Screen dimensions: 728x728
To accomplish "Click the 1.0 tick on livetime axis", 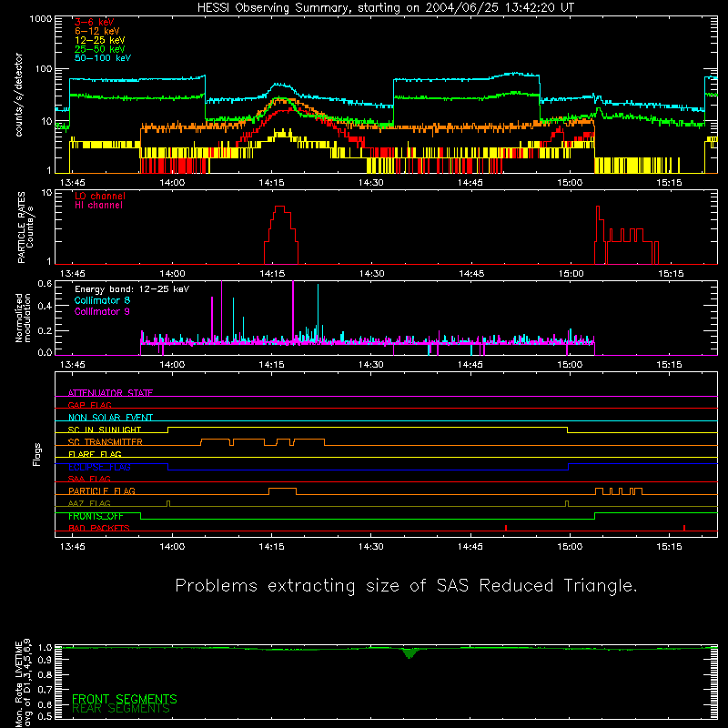I will (45, 647).
